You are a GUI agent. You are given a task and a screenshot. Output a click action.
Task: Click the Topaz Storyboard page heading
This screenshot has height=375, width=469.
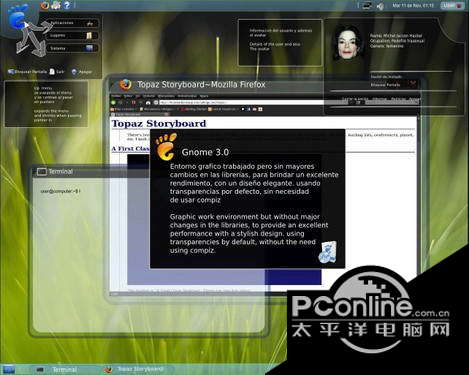[159, 123]
